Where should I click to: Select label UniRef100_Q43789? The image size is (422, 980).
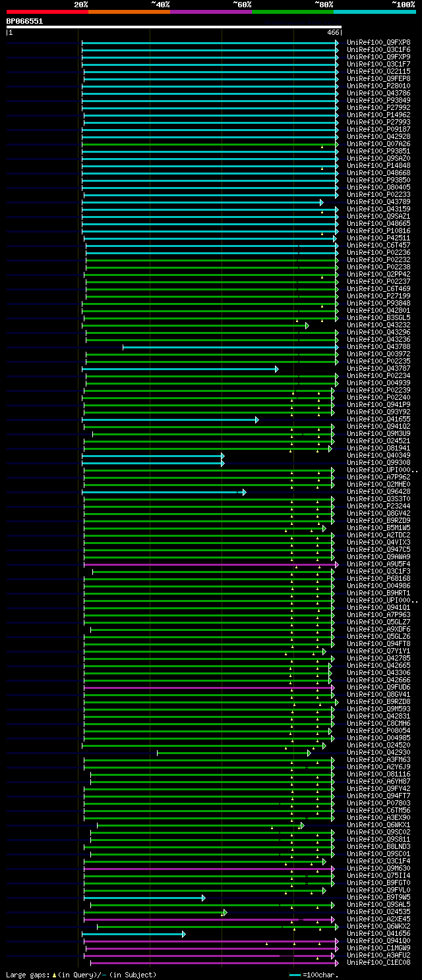tap(378, 202)
